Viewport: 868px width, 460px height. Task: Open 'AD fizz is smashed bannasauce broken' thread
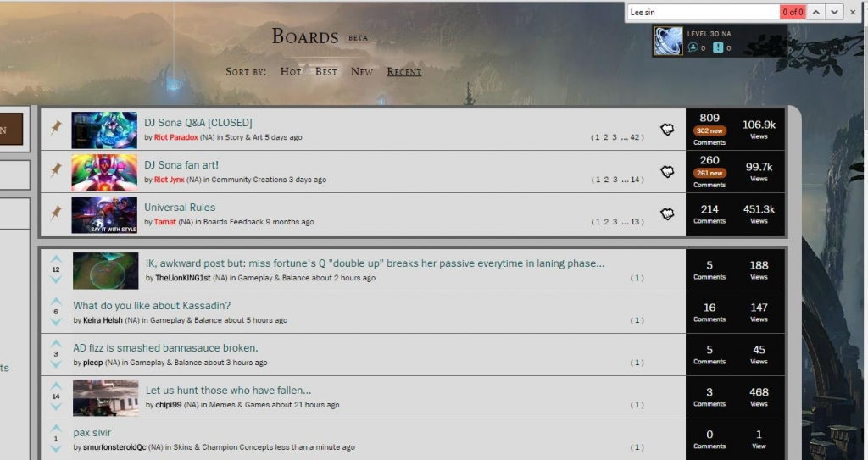click(x=165, y=348)
